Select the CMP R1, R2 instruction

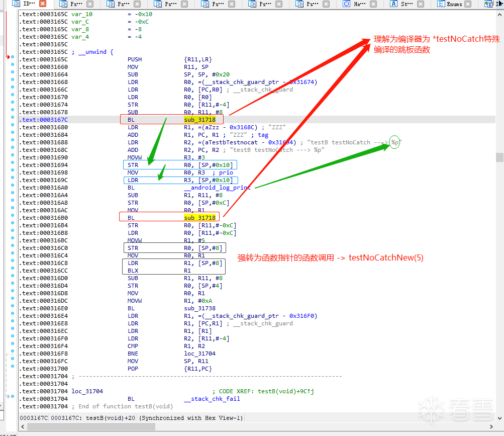pos(166,346)
